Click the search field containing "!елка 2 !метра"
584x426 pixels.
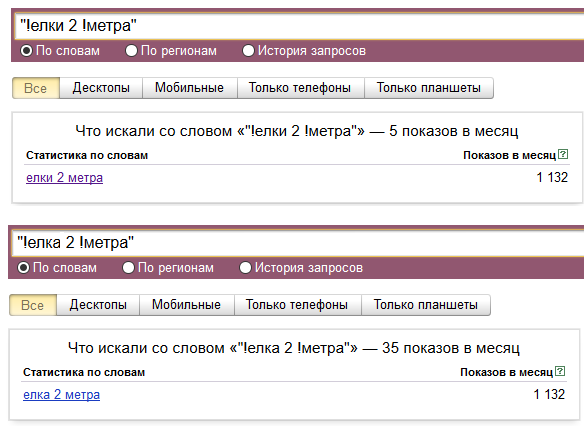point(298,243)
